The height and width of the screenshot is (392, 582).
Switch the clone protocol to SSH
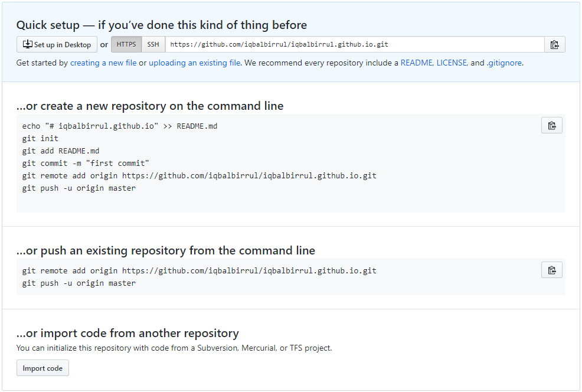(153, 44)
